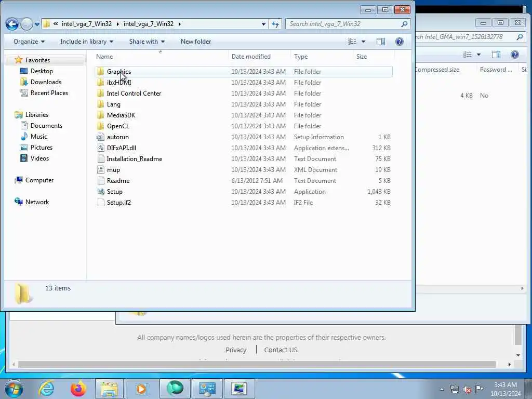Sort by Type column header
Screen dimensions: 532x399
coord(301,56)
